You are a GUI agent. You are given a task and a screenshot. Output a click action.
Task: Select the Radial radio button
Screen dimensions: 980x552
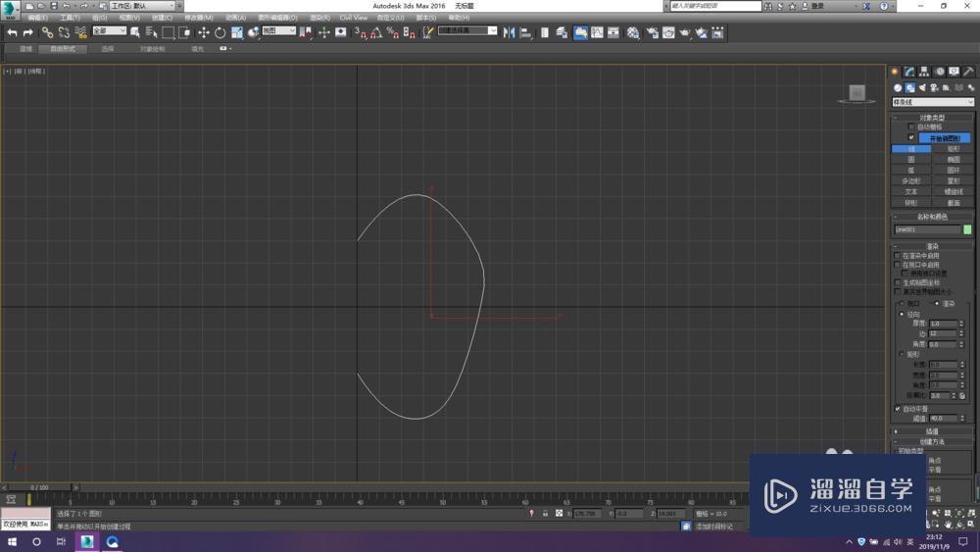pos(902,315)
